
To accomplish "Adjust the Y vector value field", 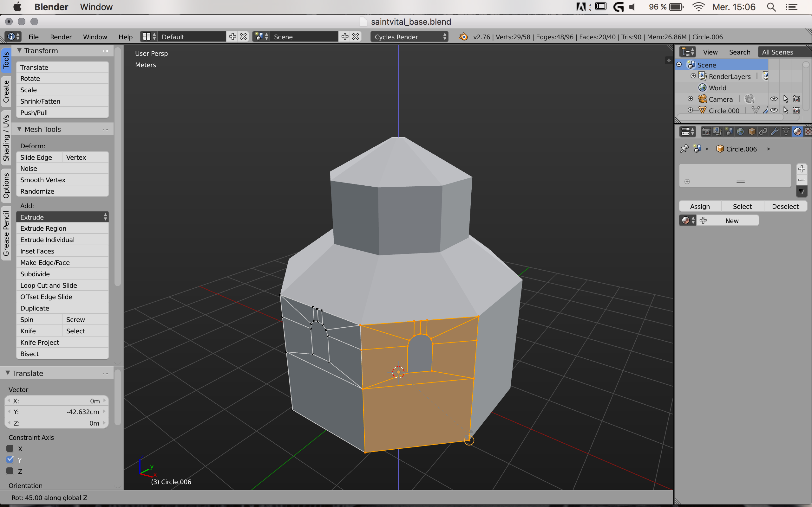I will [x=56, y=412].
